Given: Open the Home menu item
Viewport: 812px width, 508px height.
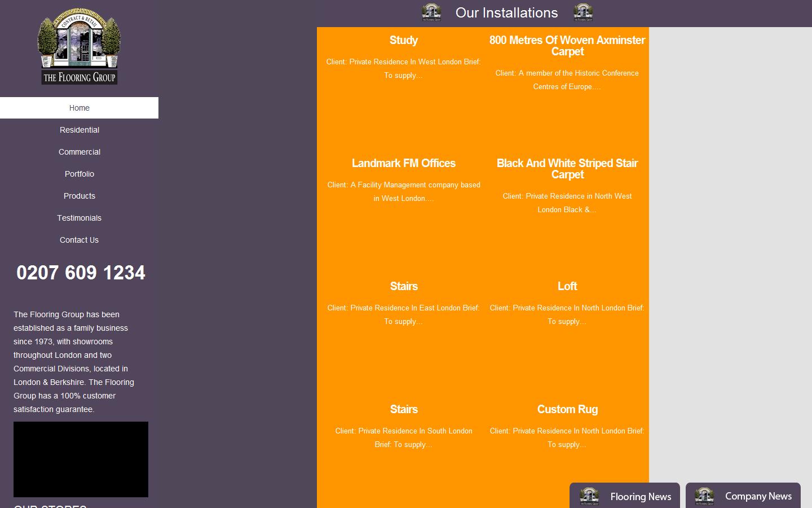Looking at the screenshot, I should click(79, 108).
